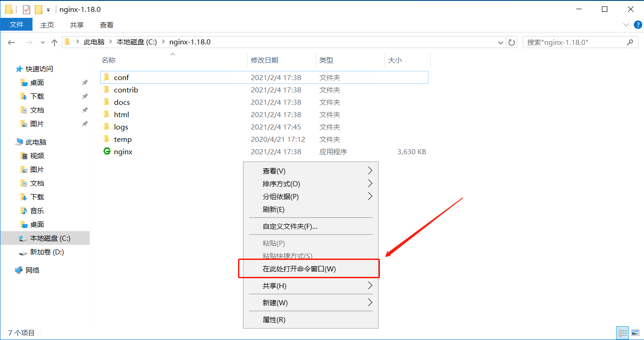Open the 文件 ribbon tab
Image resolution: width=644 pixels, height=340 pixels.
[16, 25]
